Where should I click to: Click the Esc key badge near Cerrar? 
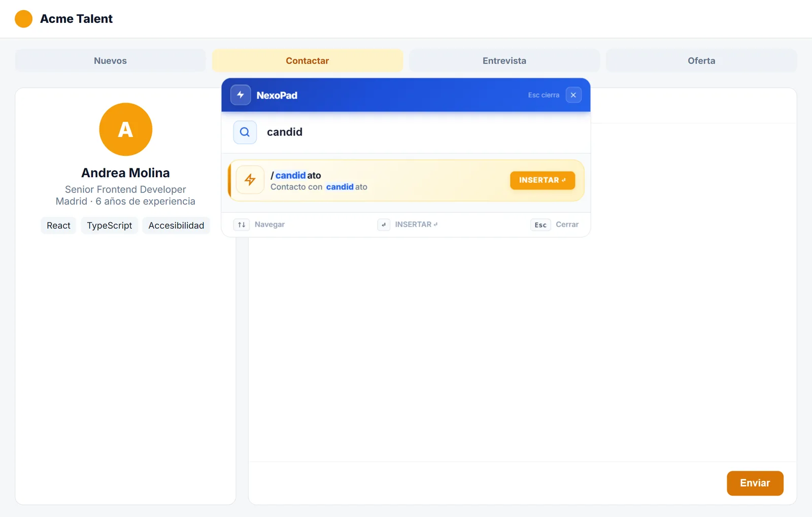pos(540,224)
